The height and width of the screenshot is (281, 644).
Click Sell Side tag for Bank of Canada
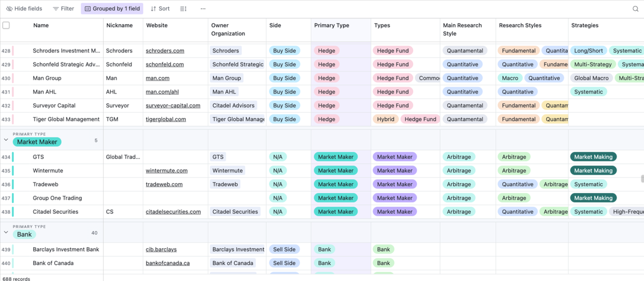pyautogui.click(x=284, y=263)
